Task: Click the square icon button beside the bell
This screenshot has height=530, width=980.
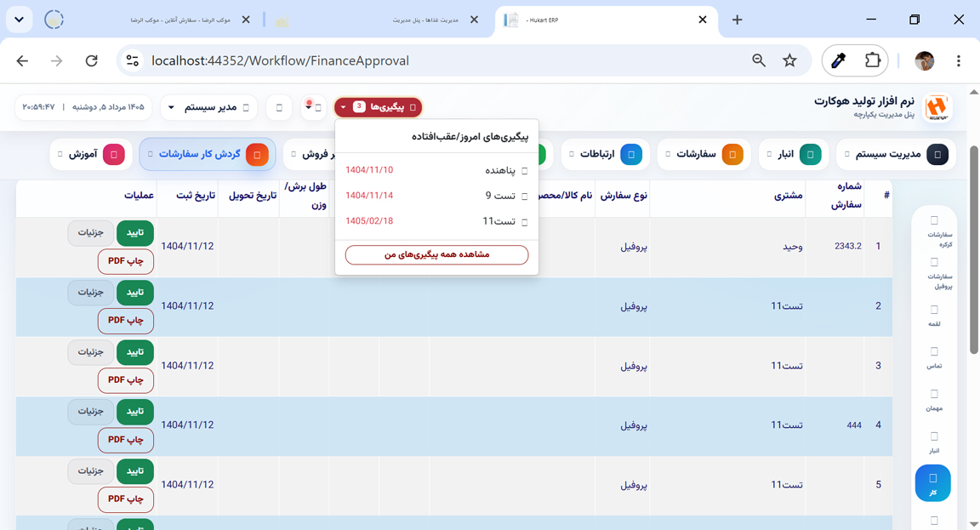Action: click(x=279, y=107)
